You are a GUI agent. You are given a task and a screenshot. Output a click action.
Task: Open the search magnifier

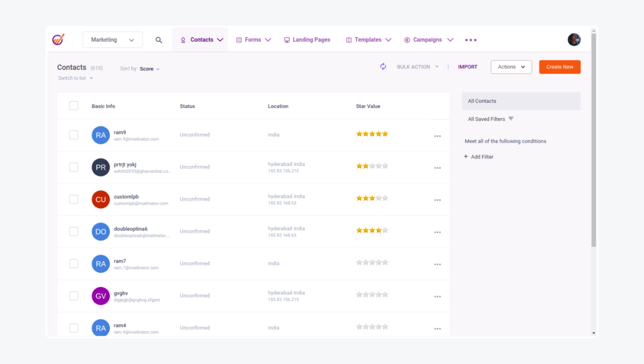point(159,39)
